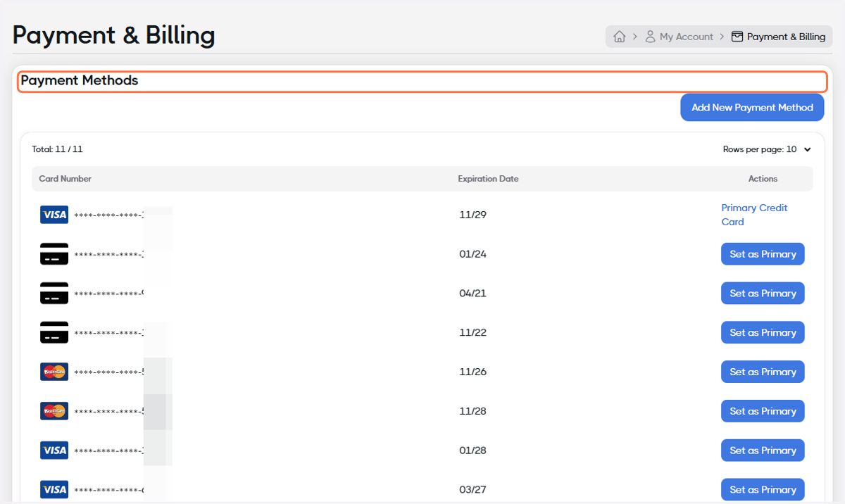Click the 01/24 expiration date
845x504 pixels.
click(x=472, y=254)
